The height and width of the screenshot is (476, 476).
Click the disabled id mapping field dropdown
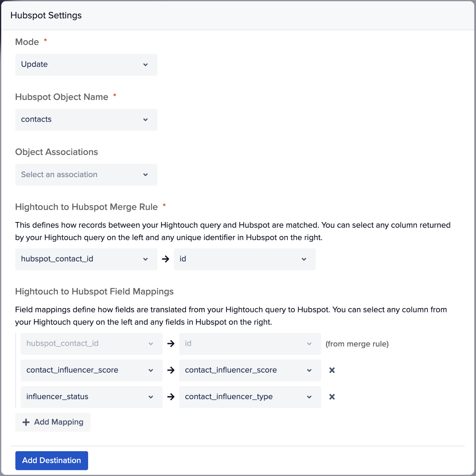[x=250, y=344]
